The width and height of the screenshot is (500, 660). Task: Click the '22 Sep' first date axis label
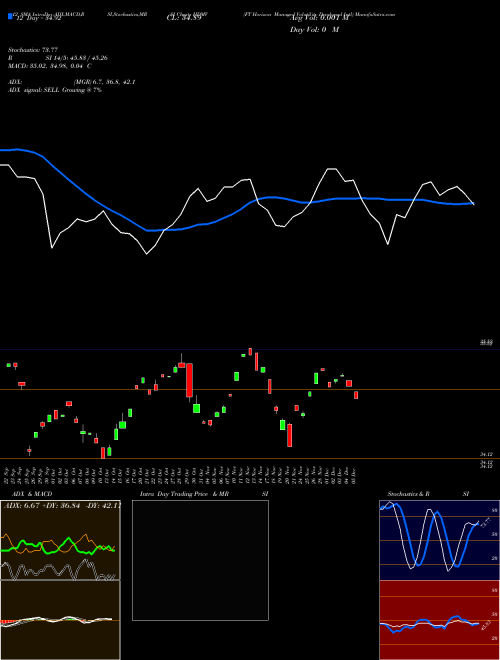8,476
